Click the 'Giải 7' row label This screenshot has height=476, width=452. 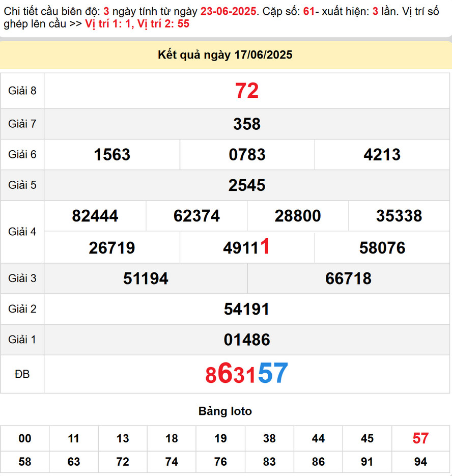click(x=22, y=124)
